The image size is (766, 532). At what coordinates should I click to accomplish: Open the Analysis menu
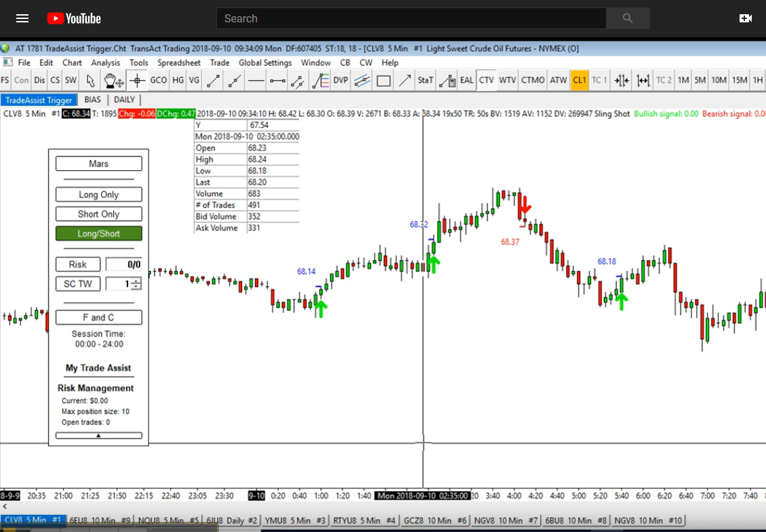tap(105, 62)
